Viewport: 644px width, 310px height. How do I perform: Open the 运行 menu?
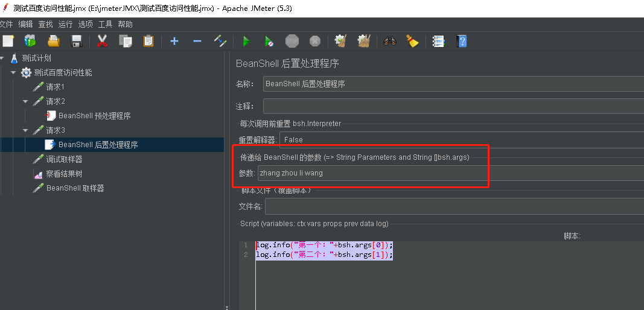[65, 24]
